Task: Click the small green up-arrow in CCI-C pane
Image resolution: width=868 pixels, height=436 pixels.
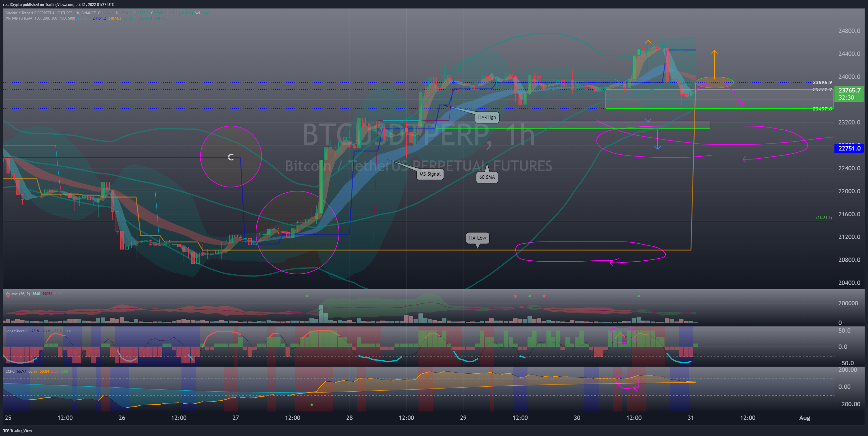Action: pyautogui.click(x=312, y=405)
